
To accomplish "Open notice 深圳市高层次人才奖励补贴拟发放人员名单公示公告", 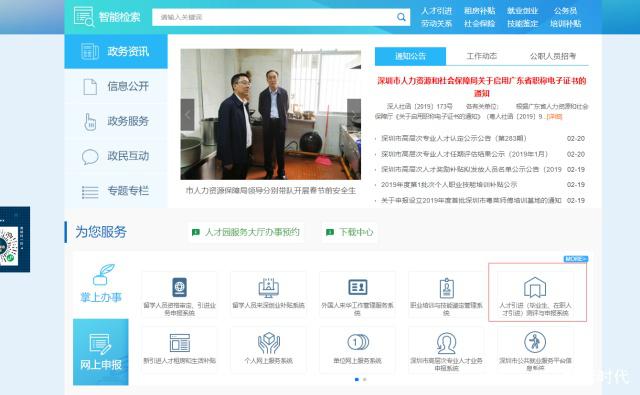I will (471, 169).
